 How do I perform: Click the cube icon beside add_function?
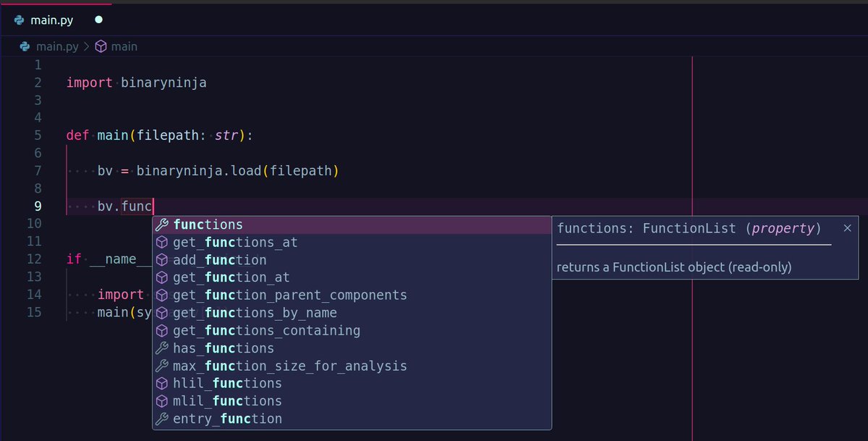[x=162, y=260]
